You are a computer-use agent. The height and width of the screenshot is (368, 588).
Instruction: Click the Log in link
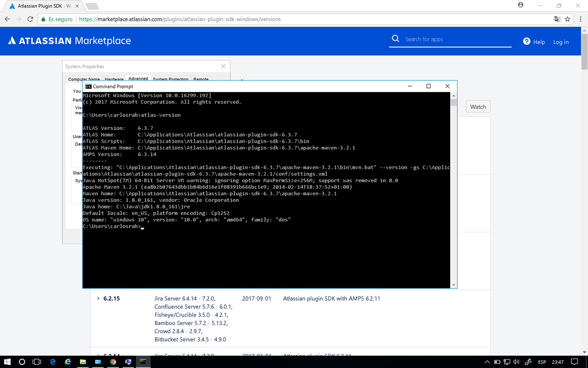tap(561, 42)
